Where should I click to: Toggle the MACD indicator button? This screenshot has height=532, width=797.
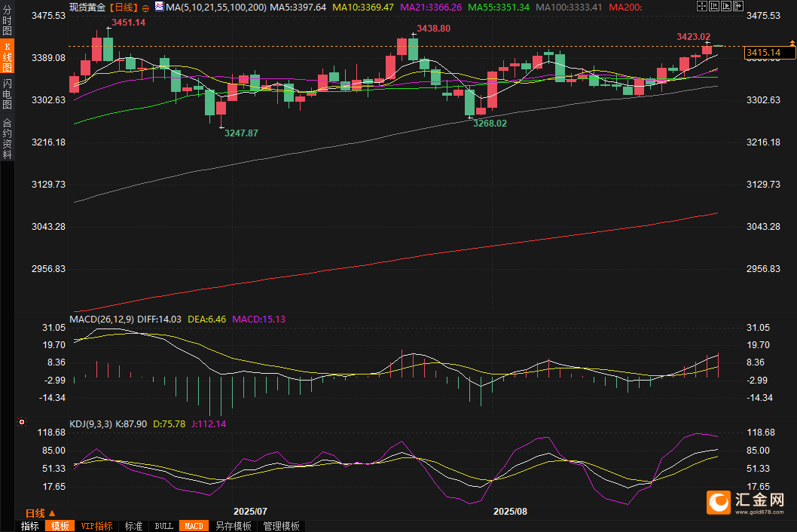point(194,526)
